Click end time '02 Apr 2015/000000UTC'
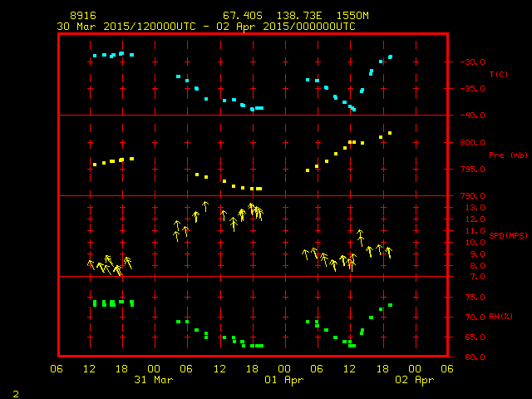The image size is (532, 399). (x=286, y=27)
